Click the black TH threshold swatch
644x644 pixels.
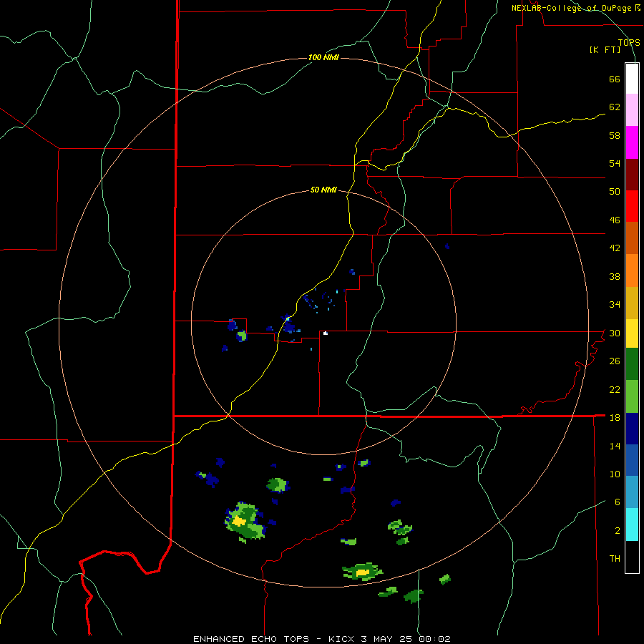(x=632, y=557)
